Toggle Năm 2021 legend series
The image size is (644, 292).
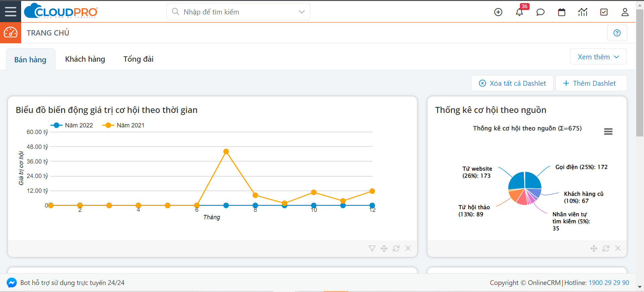[x=123, y=125]
